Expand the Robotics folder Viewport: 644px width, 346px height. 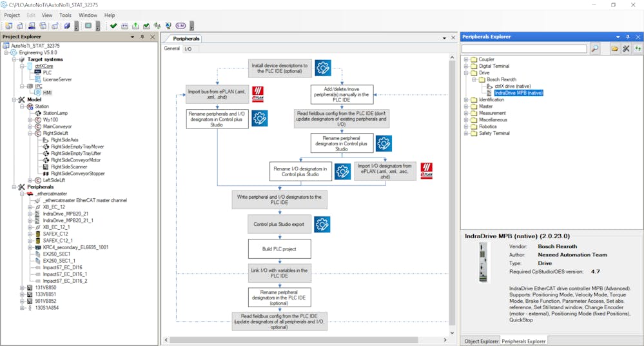466,127
